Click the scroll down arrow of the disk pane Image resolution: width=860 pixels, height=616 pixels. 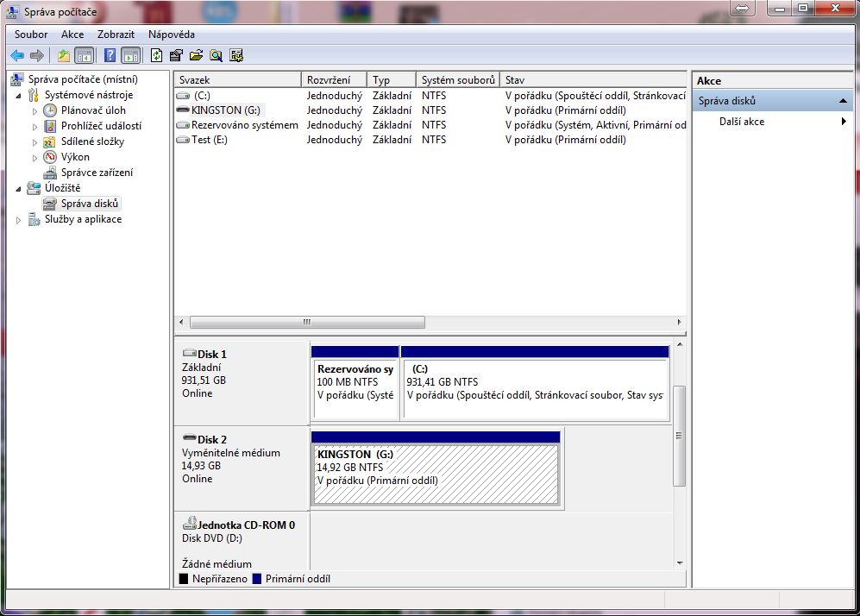[x=680, y=563]
